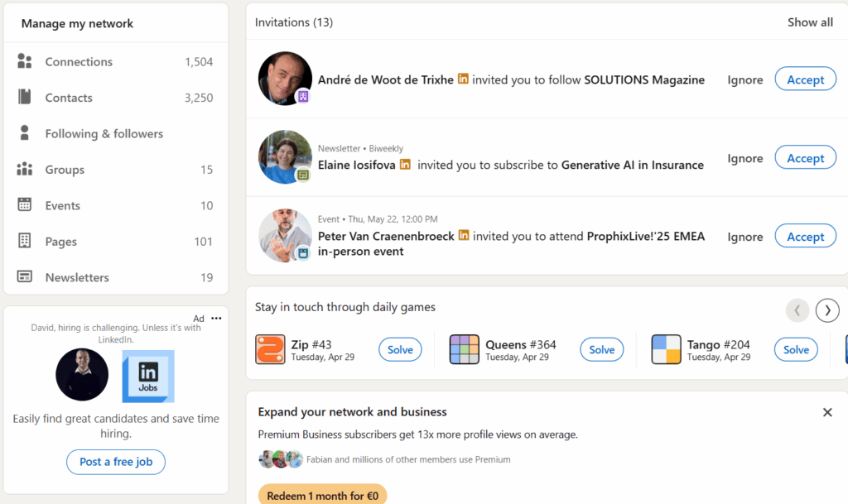Open Peter Van Craenenbroeck's profile photo
The width and height of the screenshot is (848, 504).
click(x=285, y=236)
